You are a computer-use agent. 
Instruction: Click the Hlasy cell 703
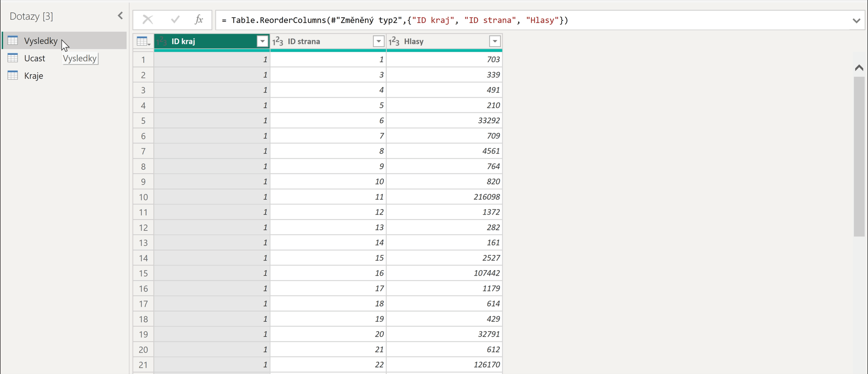(444, 59)
